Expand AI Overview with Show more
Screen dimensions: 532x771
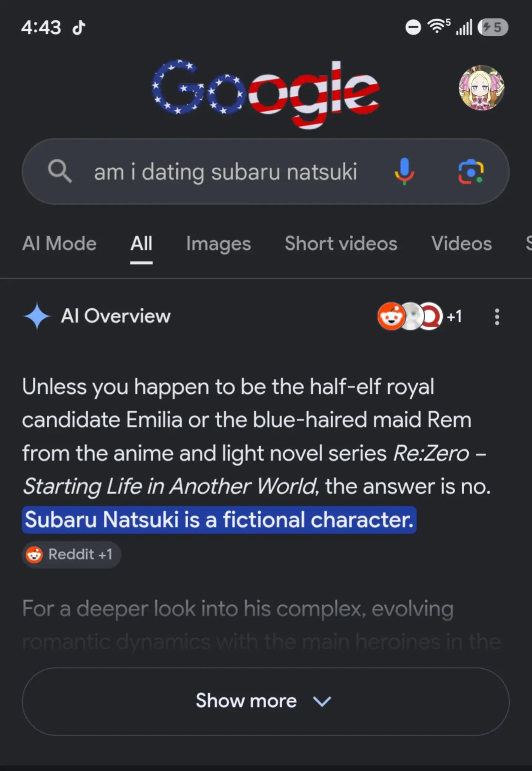pos(266,701)
